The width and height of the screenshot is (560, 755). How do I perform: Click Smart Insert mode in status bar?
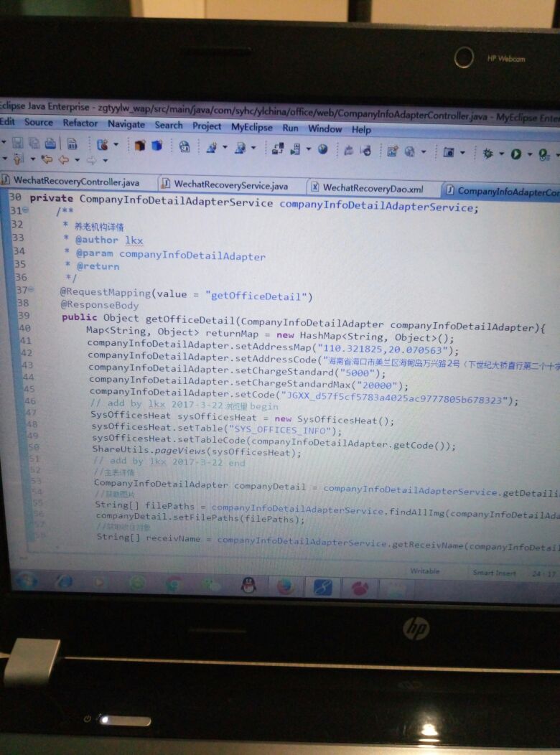click(494, 573)
